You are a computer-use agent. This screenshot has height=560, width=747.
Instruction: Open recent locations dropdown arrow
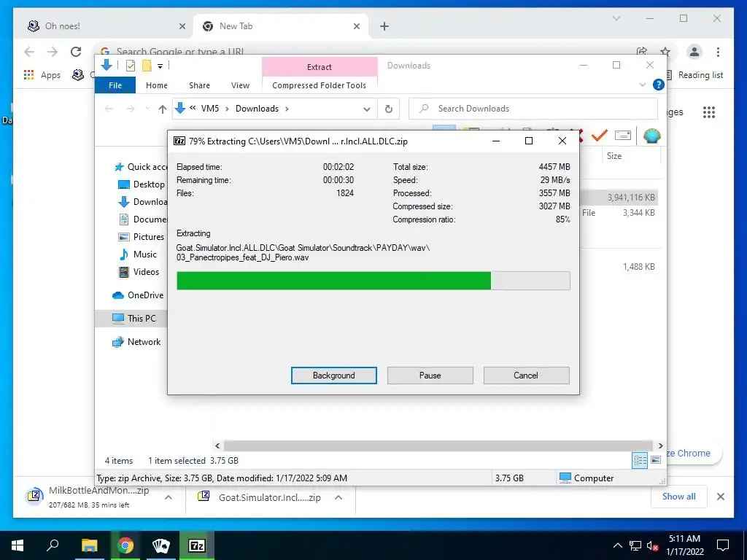147,109
